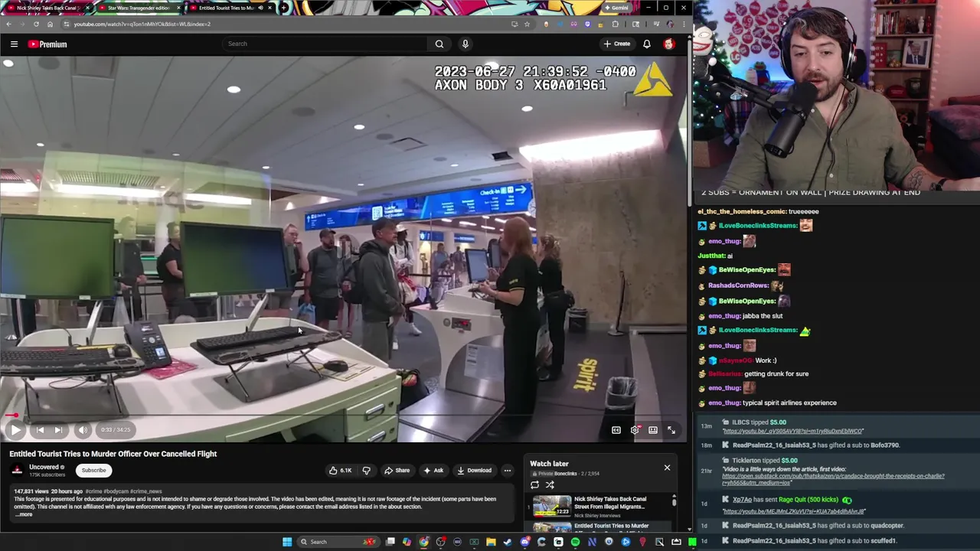Open File Explorer folder in taskbar
This screenshot has height=551, width=980.
491,542
